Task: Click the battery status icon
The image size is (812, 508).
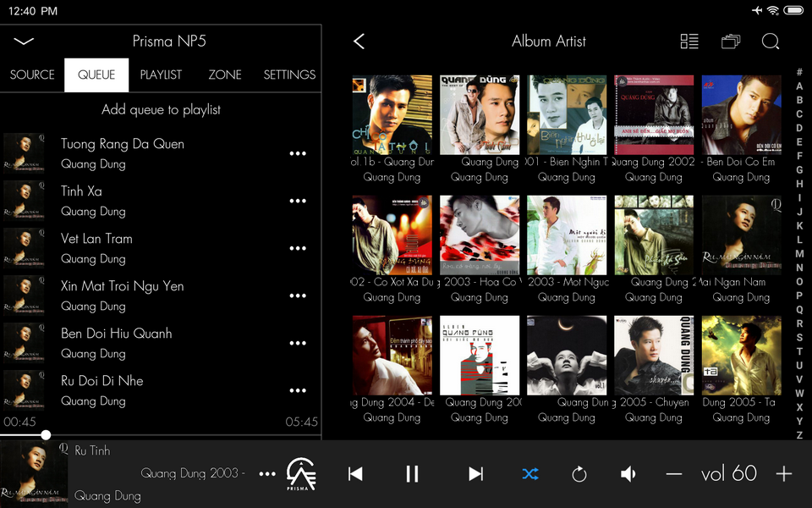Action: coord(793,10)
